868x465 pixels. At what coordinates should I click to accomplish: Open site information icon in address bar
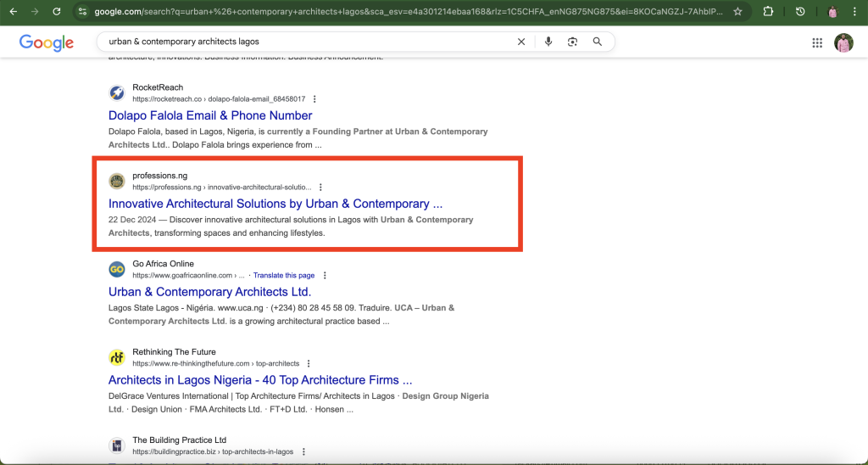tap(82, 11)
